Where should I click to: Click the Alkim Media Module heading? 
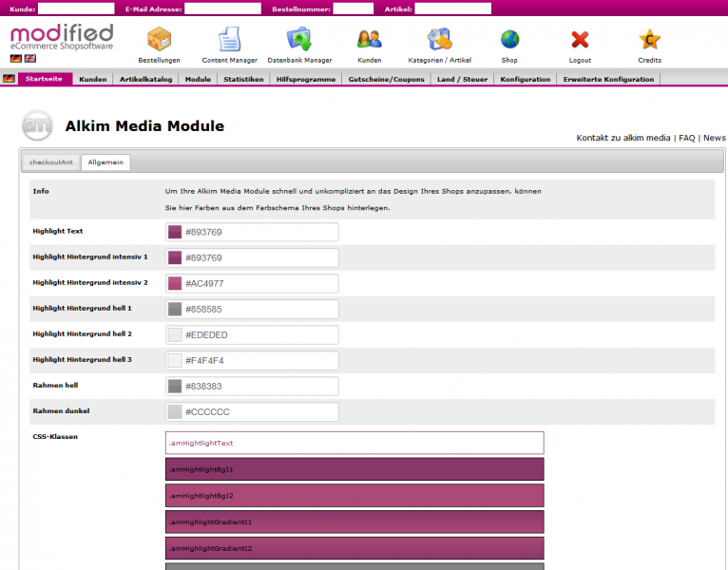pyautogui.click(x=144, y=125)
